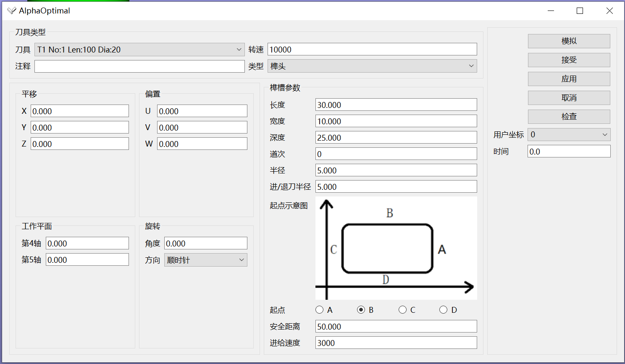Click the 注释 comment text box
Image resolution: width=625 pixels, height=364 pixels.
139,66
